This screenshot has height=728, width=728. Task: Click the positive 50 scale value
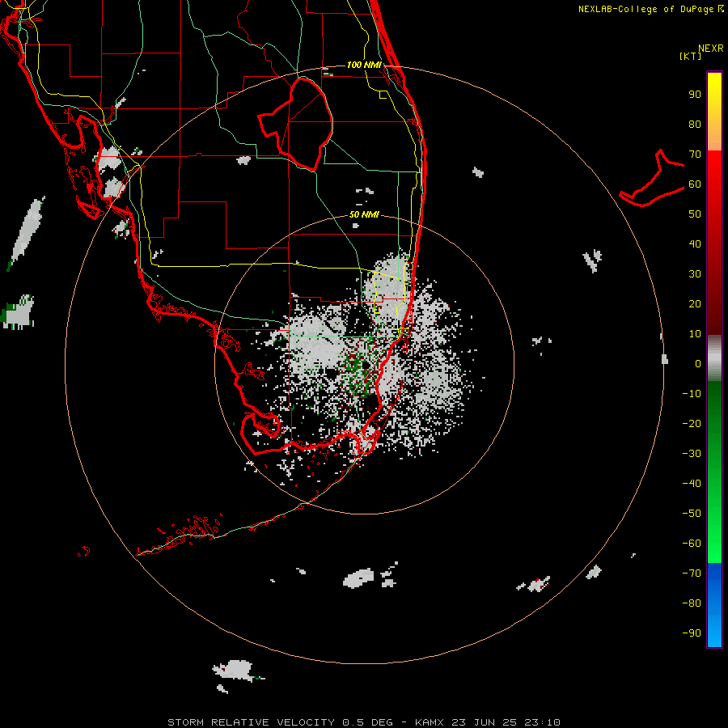tap(695, 214)
